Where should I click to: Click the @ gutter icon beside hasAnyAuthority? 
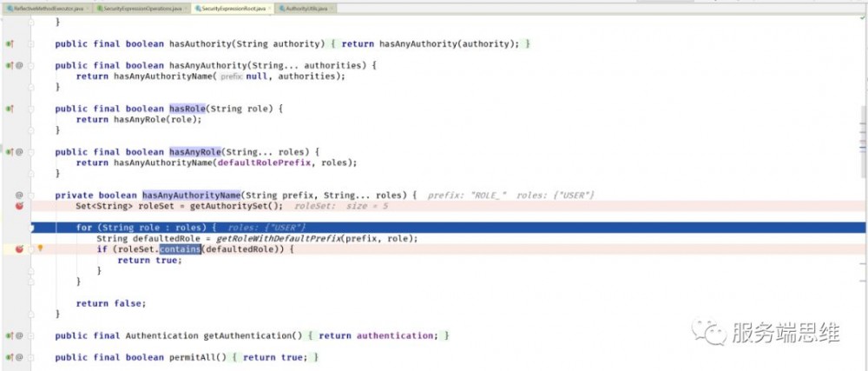point(19,65)
